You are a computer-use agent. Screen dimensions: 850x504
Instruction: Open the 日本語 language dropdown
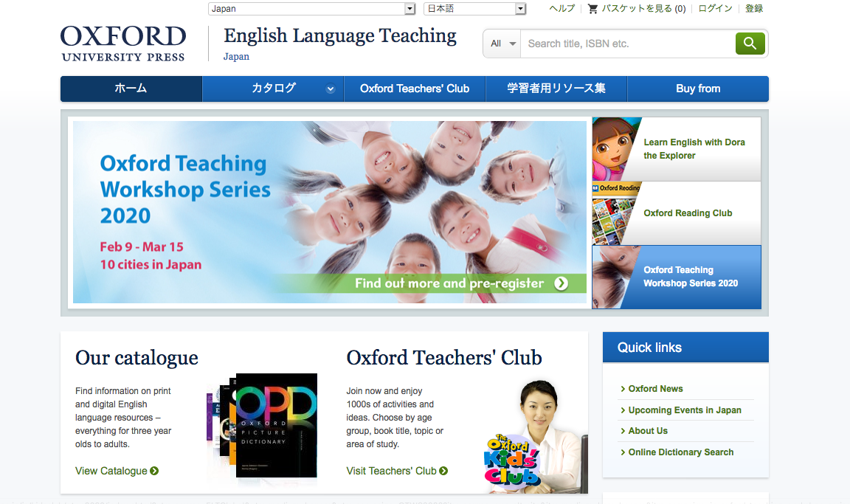pyautogui.click(x=475, y=9)
